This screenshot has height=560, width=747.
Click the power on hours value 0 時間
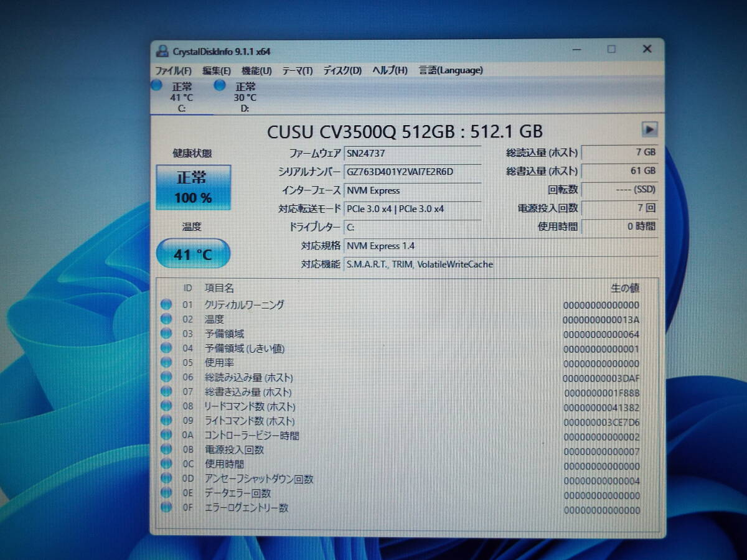pyautogui.click(x=619, y=226)
